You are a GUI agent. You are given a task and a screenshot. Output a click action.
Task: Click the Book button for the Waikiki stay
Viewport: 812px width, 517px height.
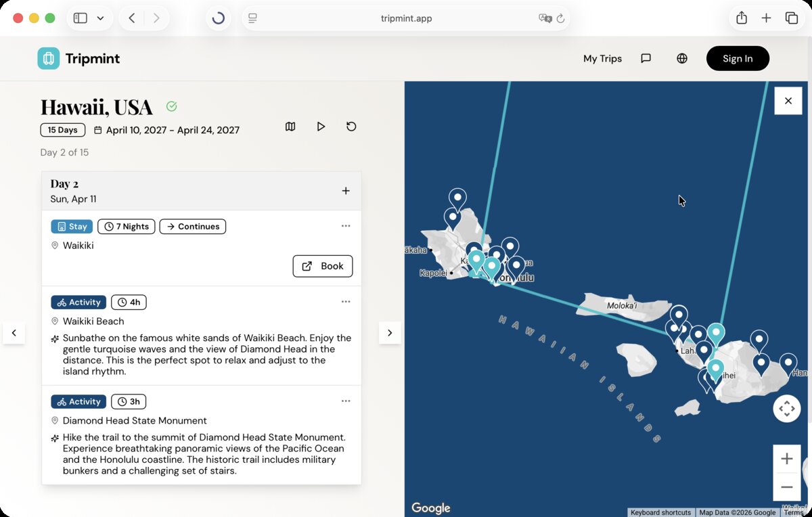pos(323,266)
